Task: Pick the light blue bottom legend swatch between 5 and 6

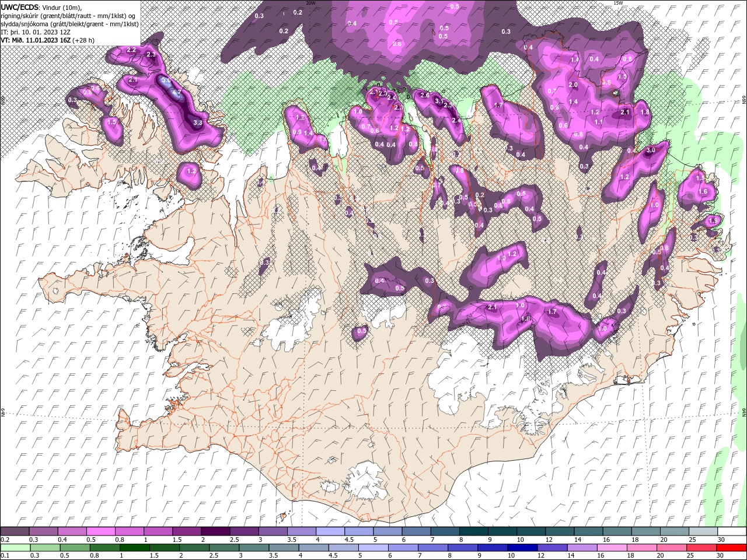Action: [374, 547]
